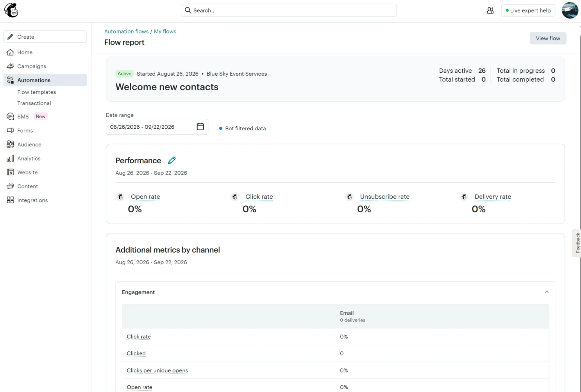Viewport: 581px width, 392px height.
Task: Click the Active status badge
Action: 124,74
